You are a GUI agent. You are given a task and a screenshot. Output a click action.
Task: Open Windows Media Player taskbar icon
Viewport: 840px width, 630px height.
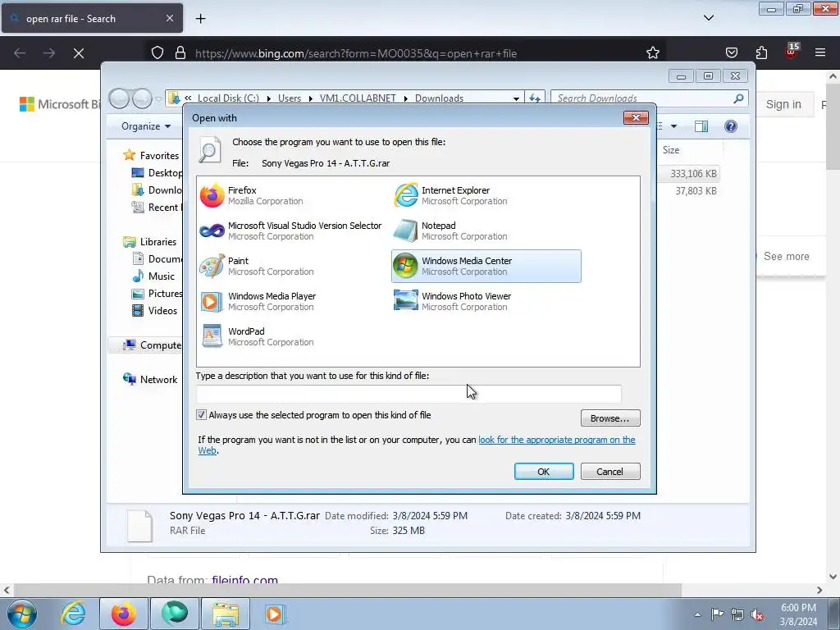[274, 614]
